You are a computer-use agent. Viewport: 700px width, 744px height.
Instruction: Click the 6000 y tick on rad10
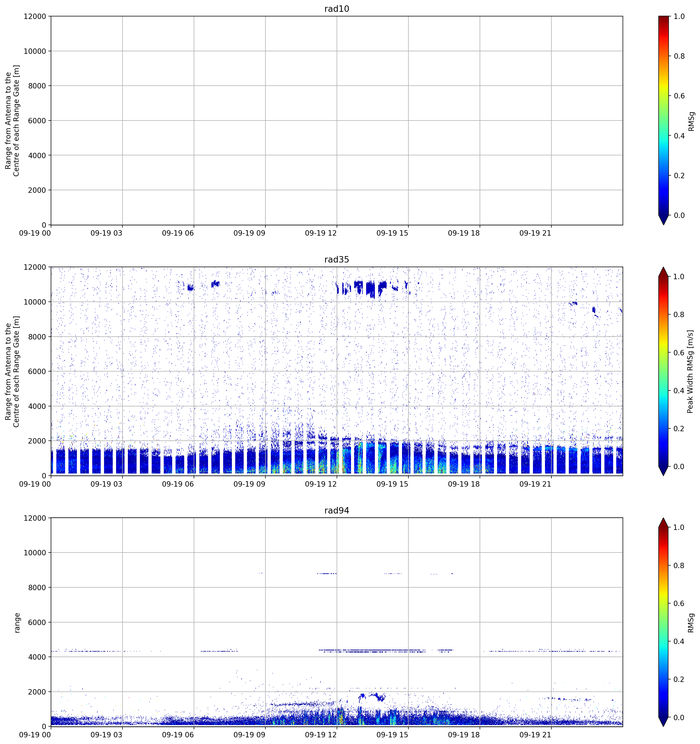pyautogui.click(x=37, y=120)
